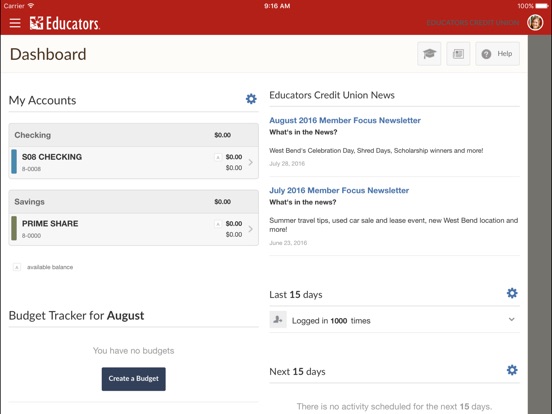This screenshot has height=414, width=552.
Task: Open the graduation cap tutorial icon
Action: [x=429, y=54]
